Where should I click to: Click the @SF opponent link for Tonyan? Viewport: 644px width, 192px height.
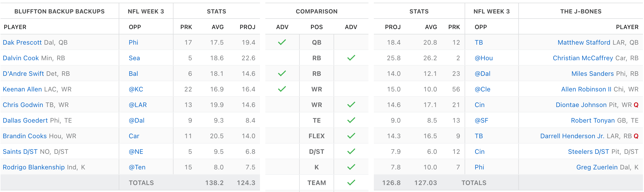tap(481, 120)
